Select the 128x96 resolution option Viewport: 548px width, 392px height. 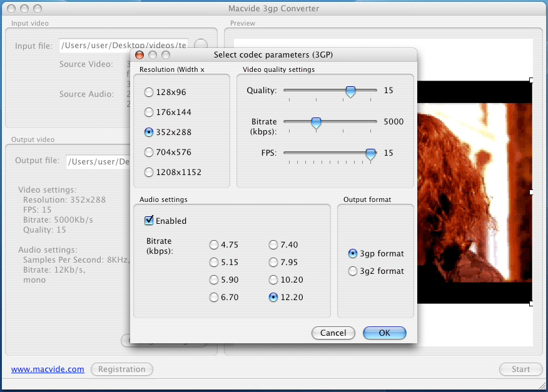149,93
